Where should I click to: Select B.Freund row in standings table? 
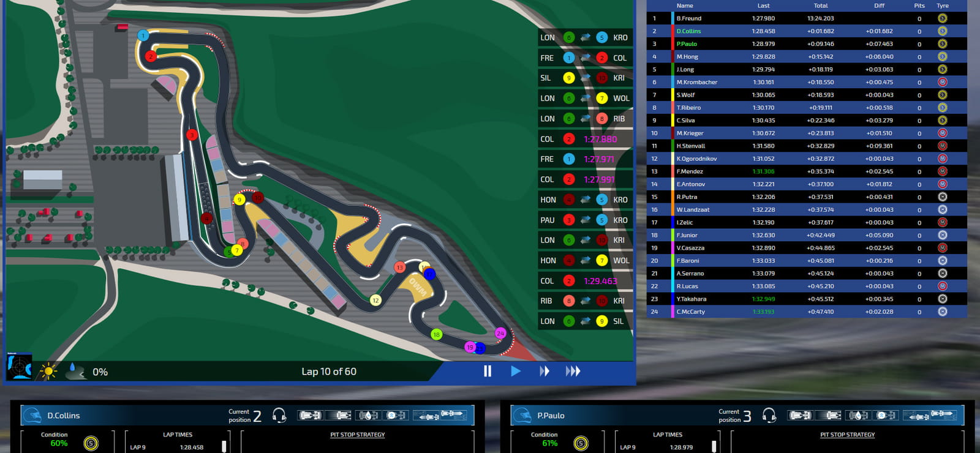coord(807,18)
